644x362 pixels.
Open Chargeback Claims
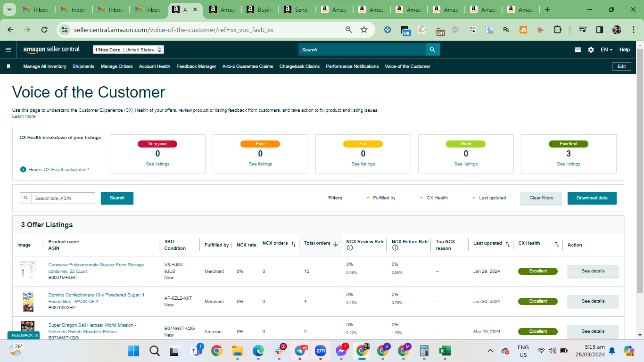pos(299,66)
